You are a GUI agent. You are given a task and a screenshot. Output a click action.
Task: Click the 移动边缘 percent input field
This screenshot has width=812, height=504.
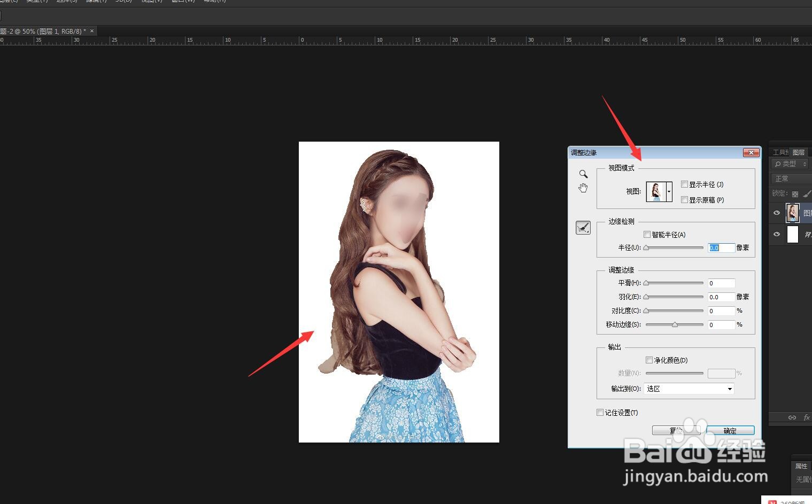click(721, 325)
